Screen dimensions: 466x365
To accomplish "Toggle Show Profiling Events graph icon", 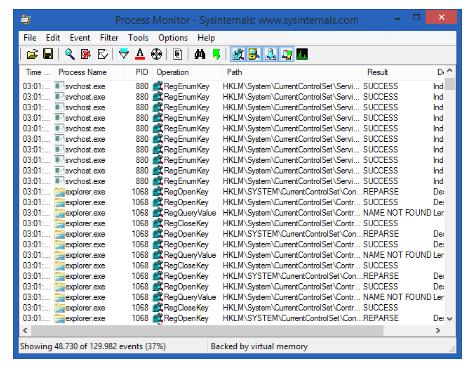I will [302, 54].
